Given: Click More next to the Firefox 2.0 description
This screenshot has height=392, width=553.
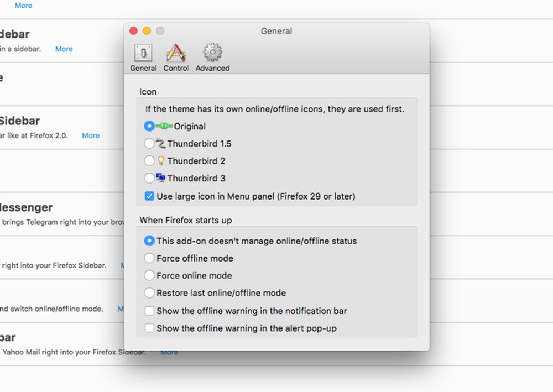Looking at the screenshot, I should click(90, 135).
